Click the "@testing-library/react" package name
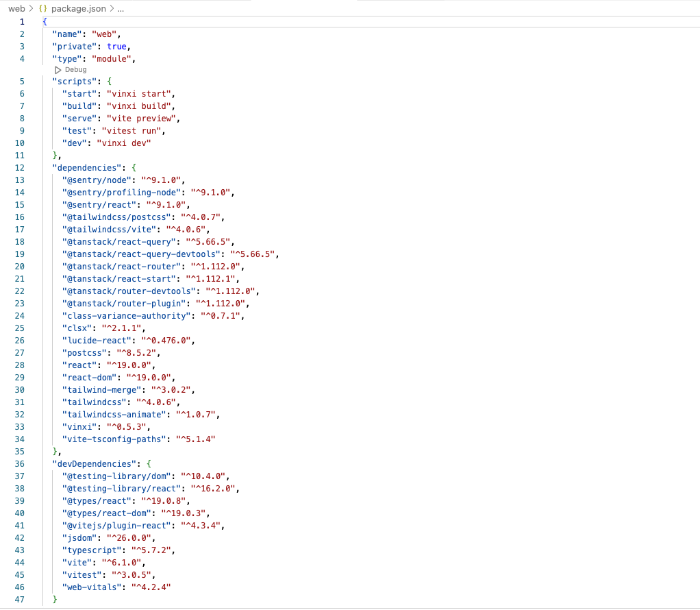The height and width of the screenshot is (610, 700). point(121,489)
